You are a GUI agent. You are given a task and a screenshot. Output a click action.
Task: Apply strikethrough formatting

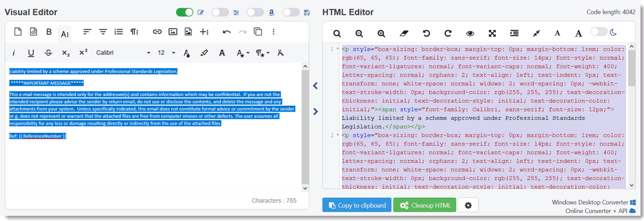coord(48,52)
